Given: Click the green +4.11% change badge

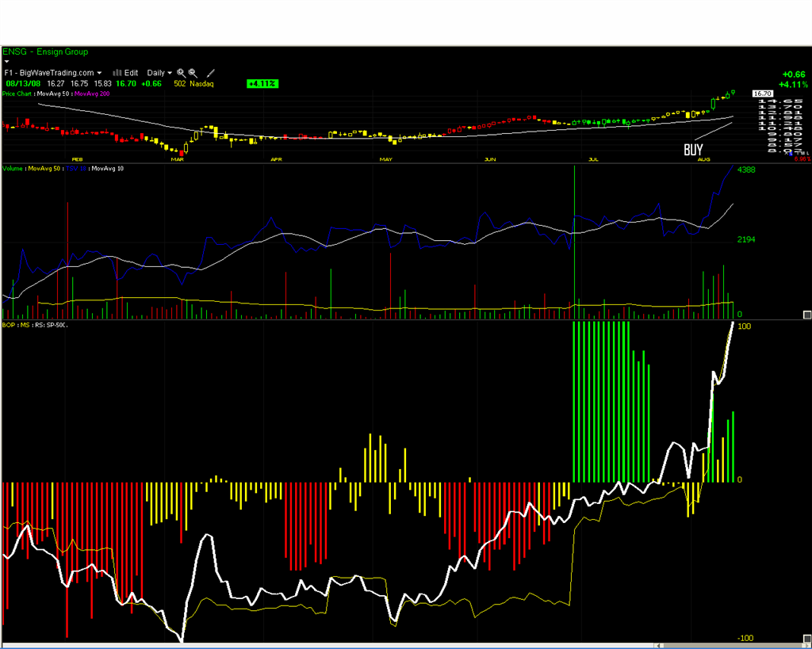Looking at the screenshot, I should (262, 83).
